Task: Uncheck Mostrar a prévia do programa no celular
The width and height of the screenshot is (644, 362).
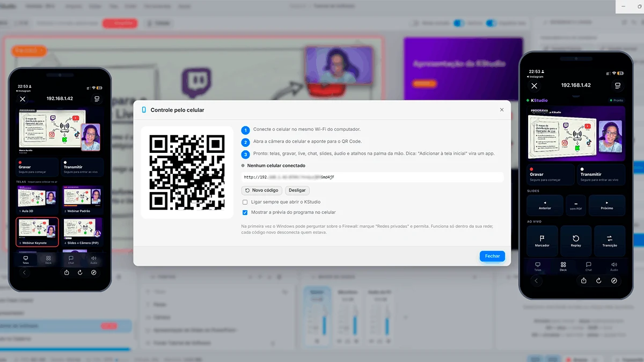Action: click(245, 212)
